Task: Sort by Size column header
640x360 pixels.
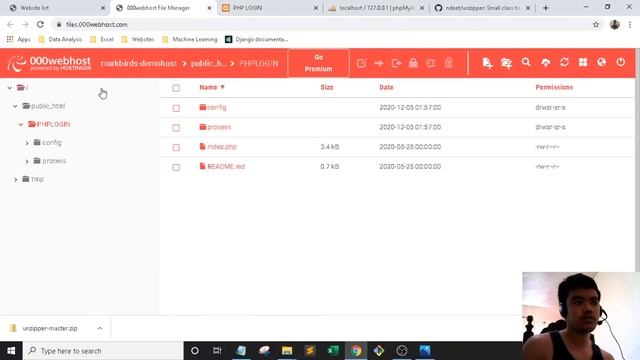Action: coord(327,87)
